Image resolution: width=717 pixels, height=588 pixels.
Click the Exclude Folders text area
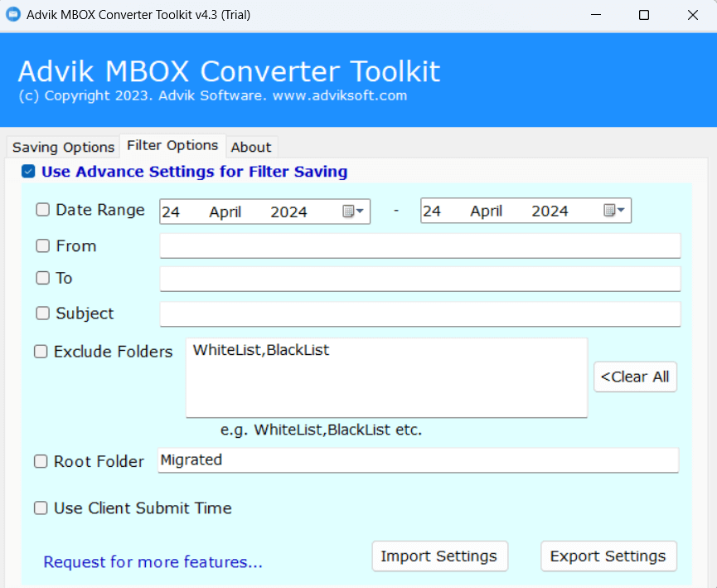click(386, 378)
